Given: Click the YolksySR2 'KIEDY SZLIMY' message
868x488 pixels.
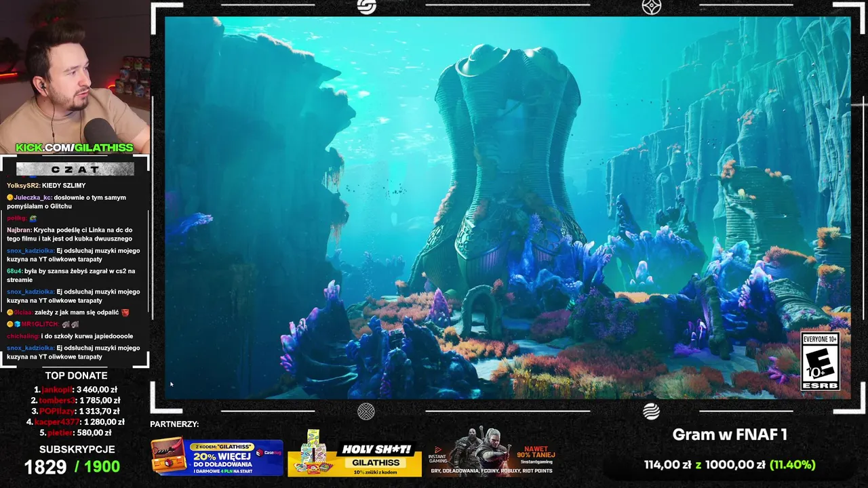Looking at the screenshot, I should [x=46, y=186].
